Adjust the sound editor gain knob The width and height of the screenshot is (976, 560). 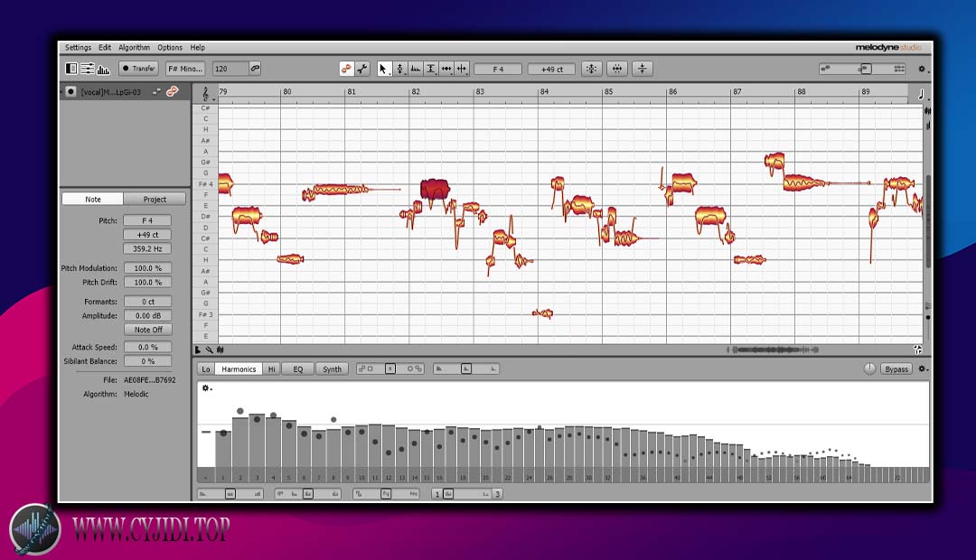[x=869, y=369]
